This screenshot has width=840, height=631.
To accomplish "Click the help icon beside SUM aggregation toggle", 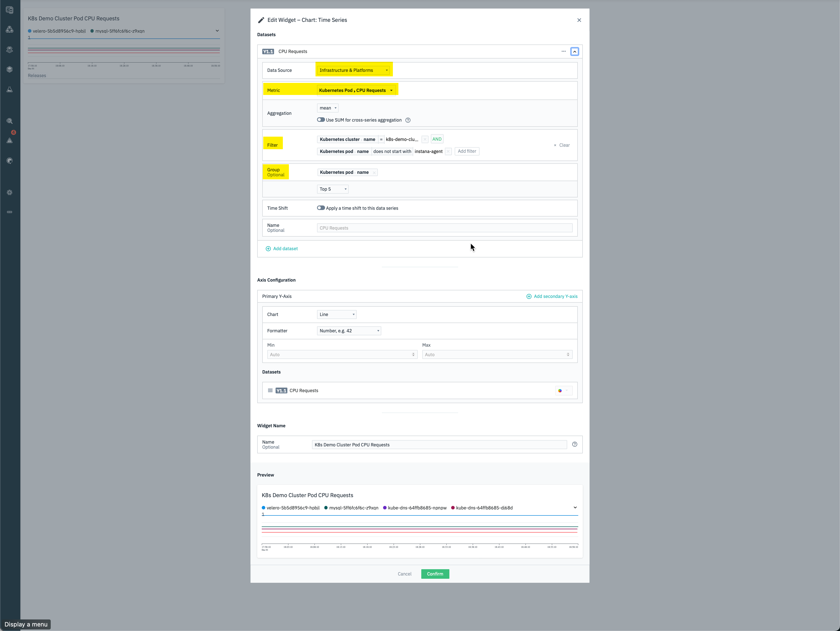I will 408,120.
